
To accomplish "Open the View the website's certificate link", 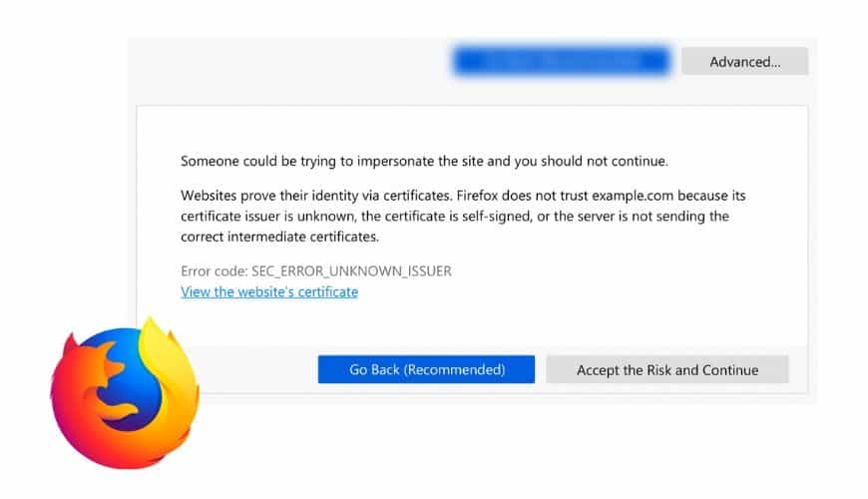I will (269, 292).
